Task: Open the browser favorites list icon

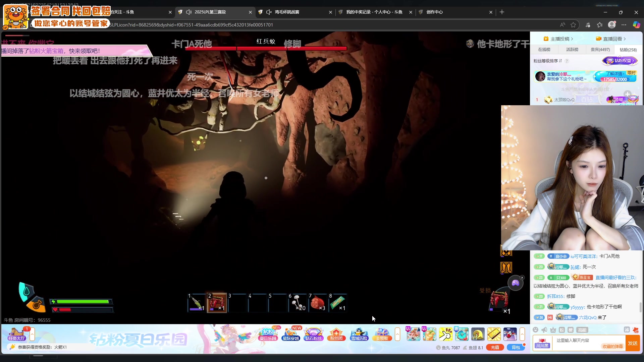Action: [x=600, y=25]
